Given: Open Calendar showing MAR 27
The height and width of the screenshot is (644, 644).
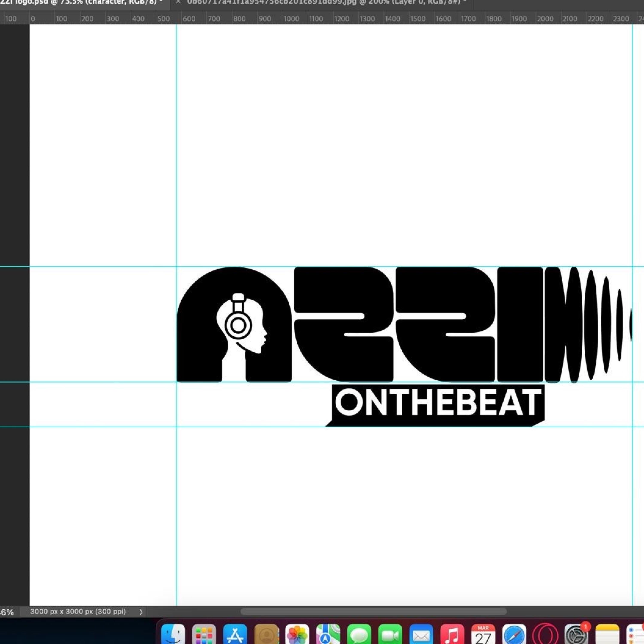Looking at the screenshot, I should pyautogui.click(x=483, y=633).
